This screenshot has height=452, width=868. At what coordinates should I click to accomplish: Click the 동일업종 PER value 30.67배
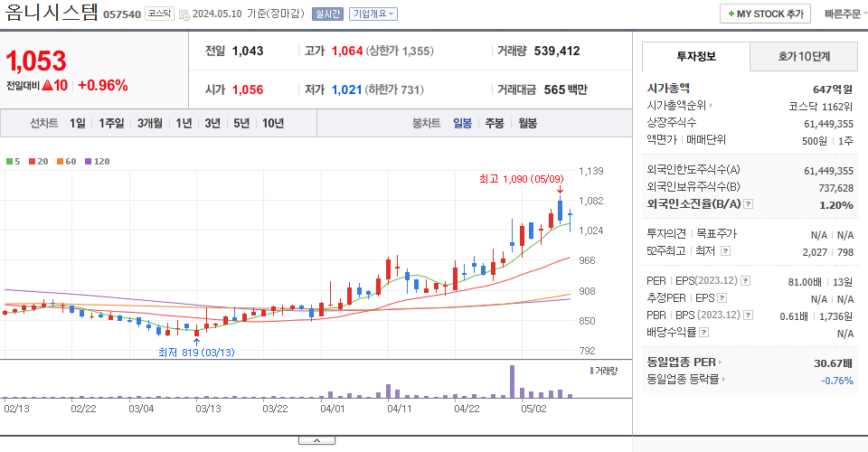(833, 363)
